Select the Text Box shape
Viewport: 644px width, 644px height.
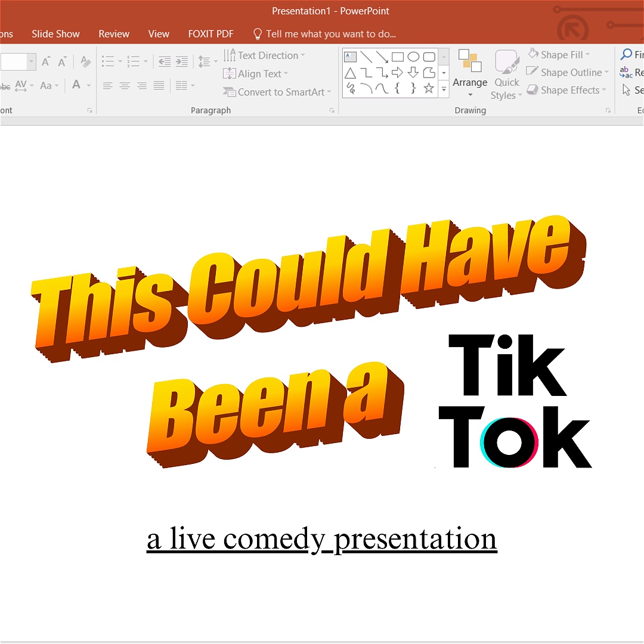(x=350, y=57)
